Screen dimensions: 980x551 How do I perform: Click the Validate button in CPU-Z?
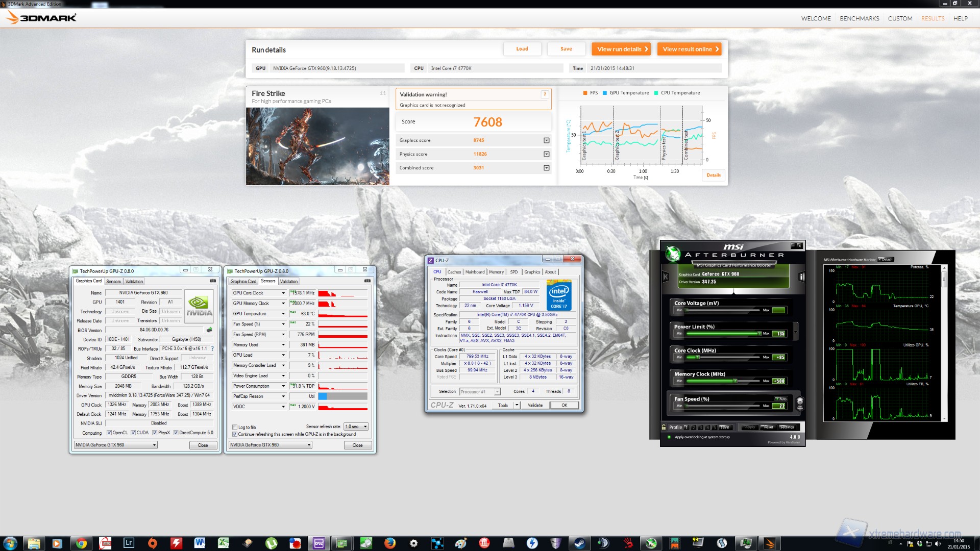coord(534,405)
